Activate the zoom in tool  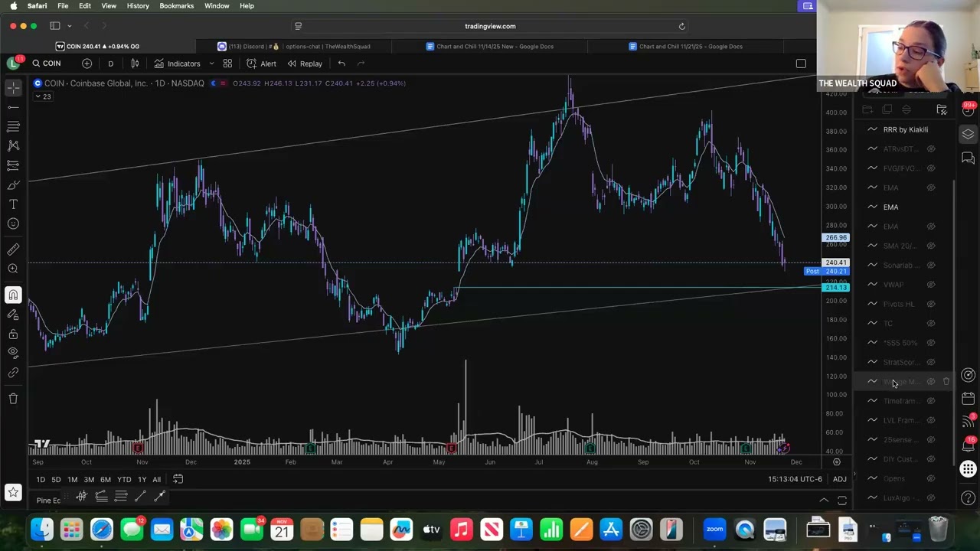tap(13, 269)
